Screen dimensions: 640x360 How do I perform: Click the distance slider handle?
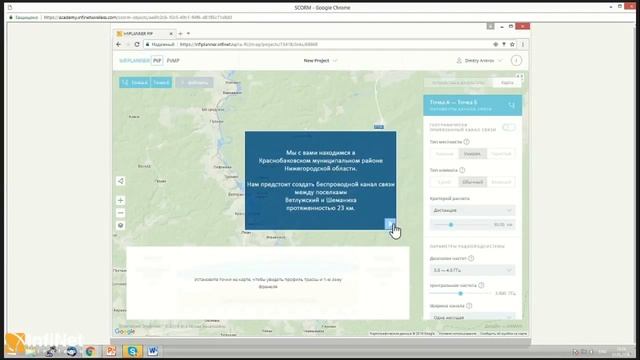[x=451, y=224]
